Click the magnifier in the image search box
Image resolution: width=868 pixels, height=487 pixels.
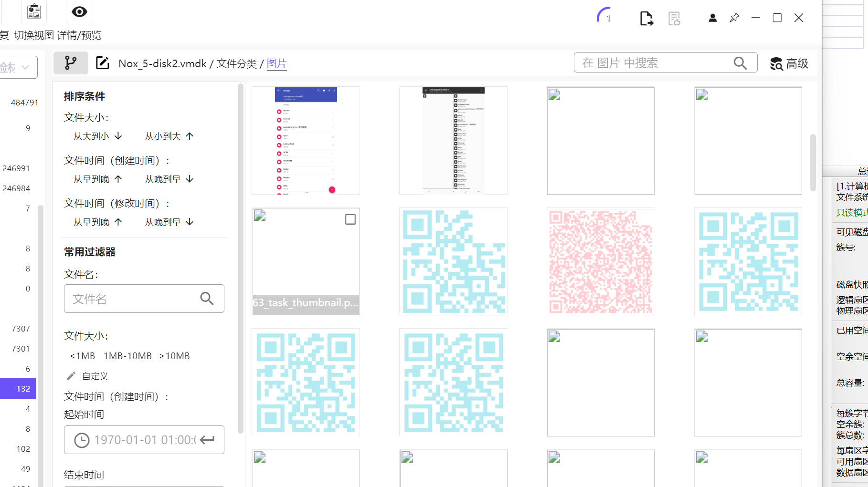pos(740,63)
